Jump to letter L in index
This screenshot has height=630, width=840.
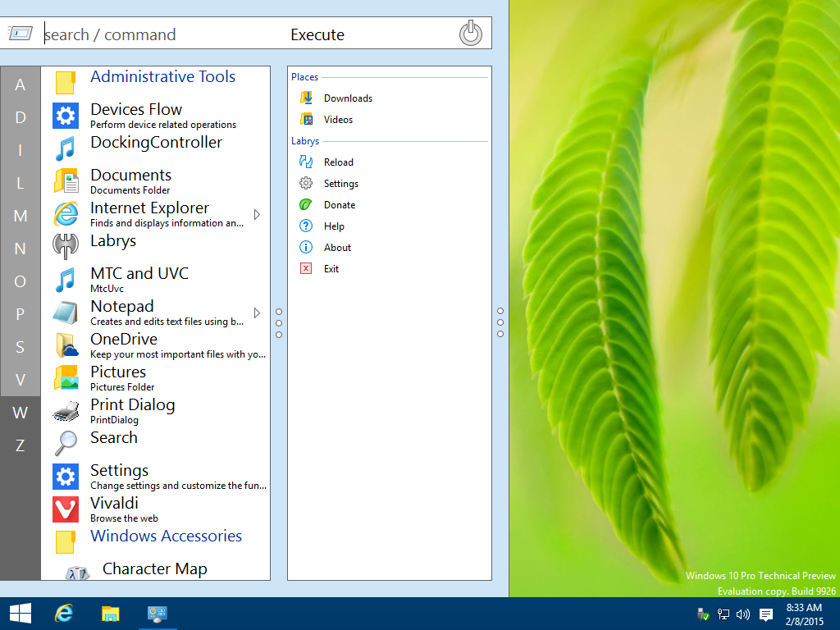[21, 183]
